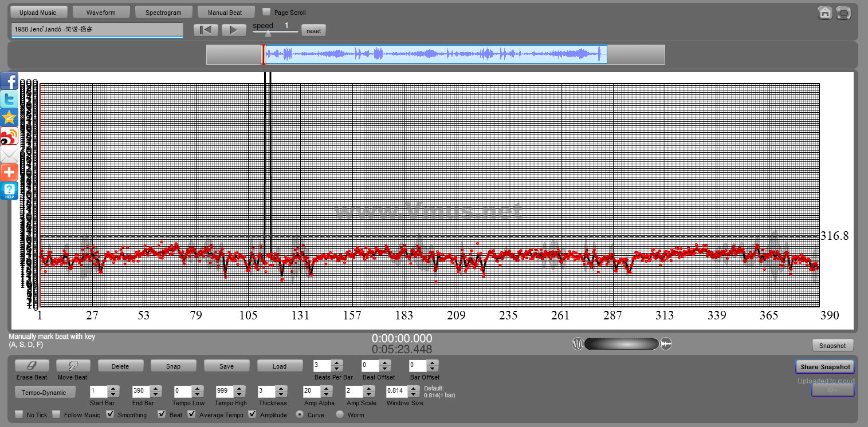Click the Upload Music button
Viewport: 868px width, 427px height.
click(x=38, y=12)
